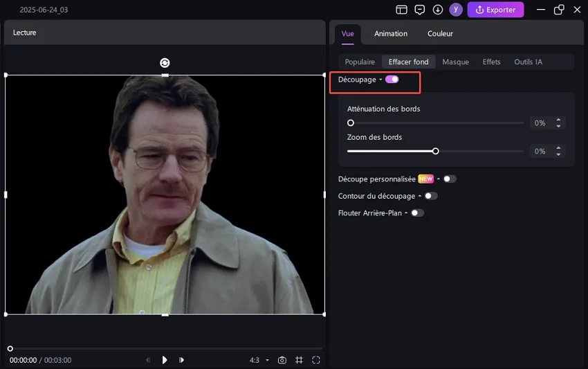The width and height of the screenshot is (588, 369).
Task: Expand the Contour du découpage section arrow
Action: pyautogui.click(x=419, y=197)
